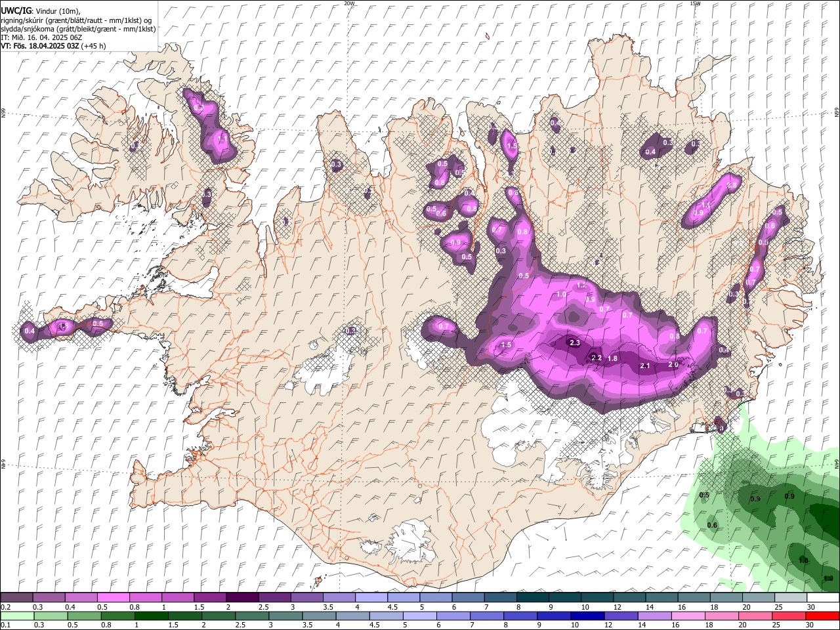Viewport: 840px width, 630px height.
Task: Click the '30' label of the snow scale
Action: (x=812, y=607)
